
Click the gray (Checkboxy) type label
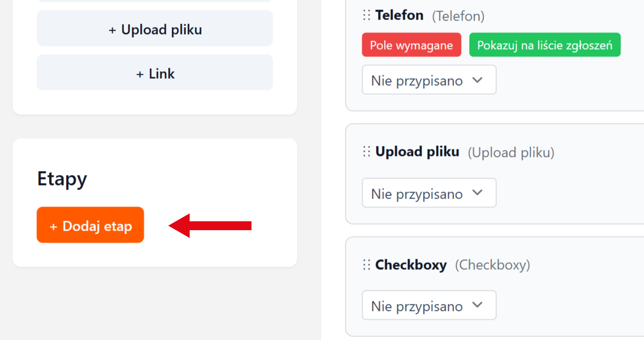point(492,265)
